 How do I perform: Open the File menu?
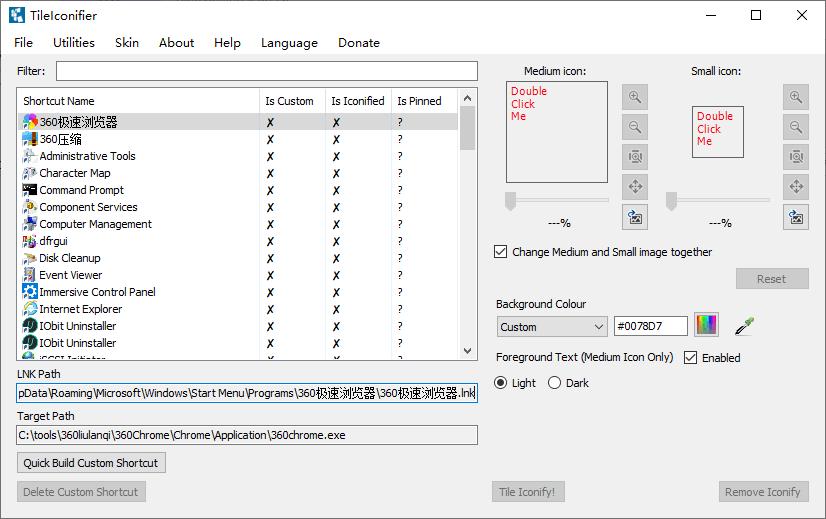(23, 43)
